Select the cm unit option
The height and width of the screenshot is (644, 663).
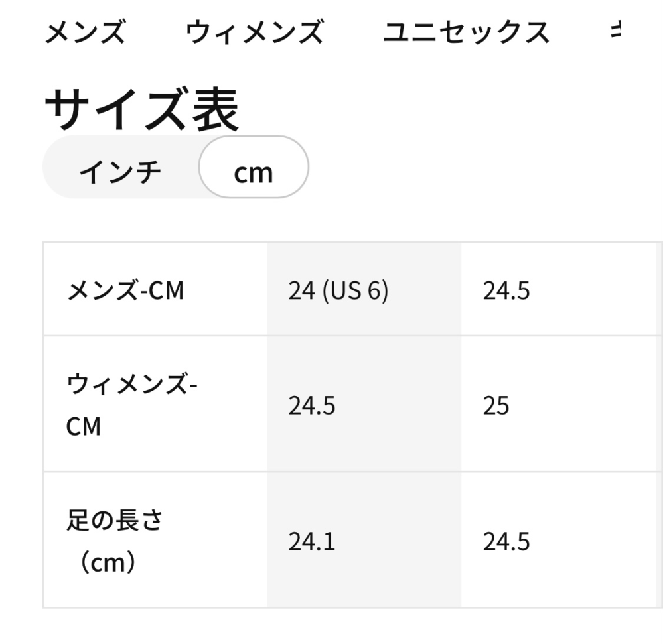point(254,172)
